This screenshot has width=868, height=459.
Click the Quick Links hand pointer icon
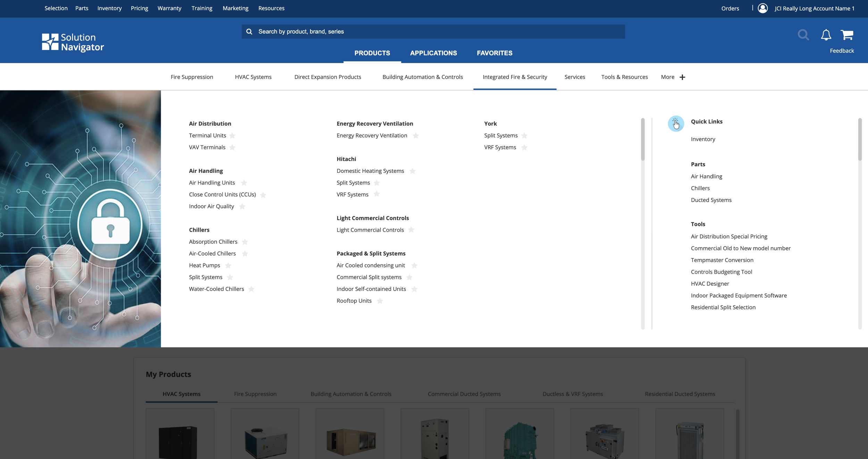point(676,124)
